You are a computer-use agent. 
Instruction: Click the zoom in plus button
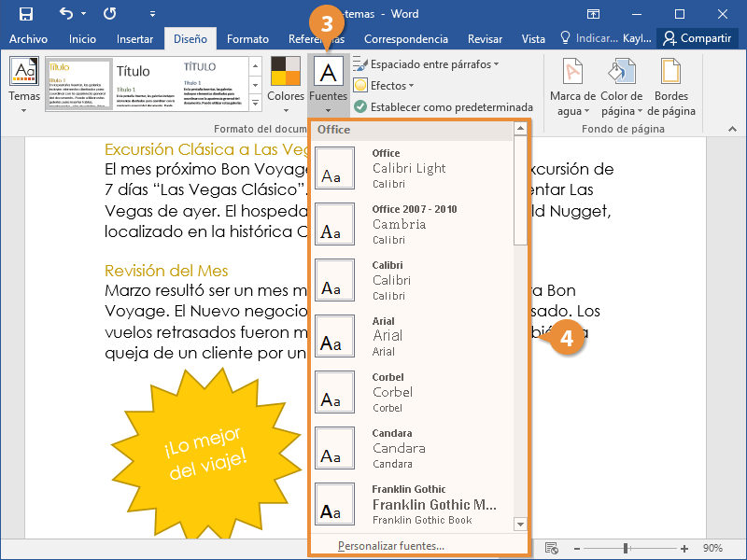[684, 549]
